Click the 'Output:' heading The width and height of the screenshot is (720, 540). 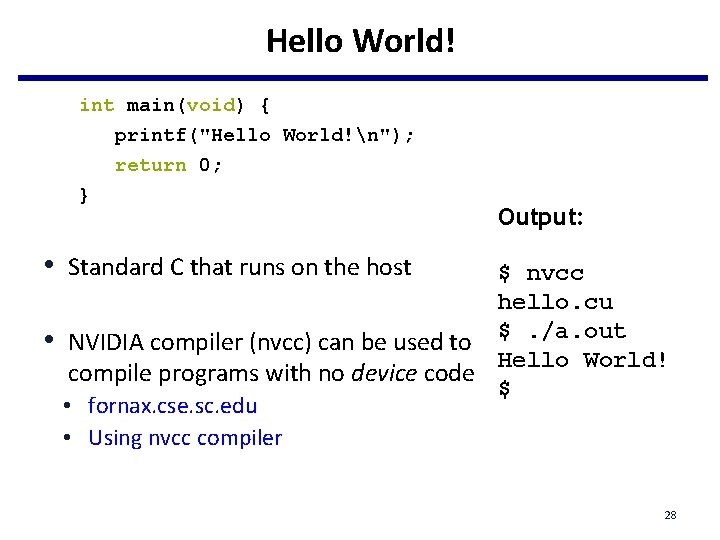[x=540, y=217]
